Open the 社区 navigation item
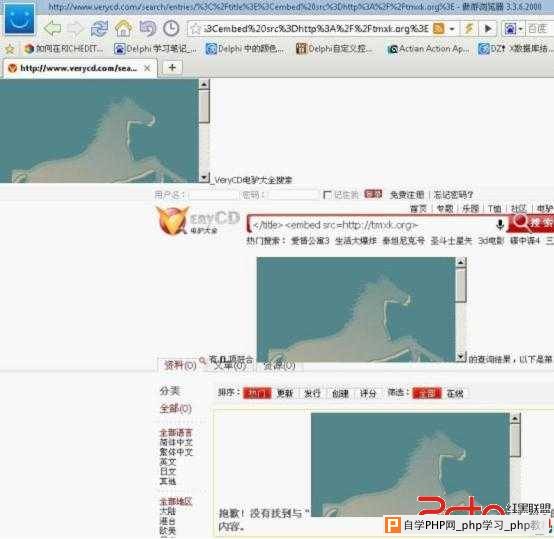Screen dimensions: 554x539 [519, 209]
